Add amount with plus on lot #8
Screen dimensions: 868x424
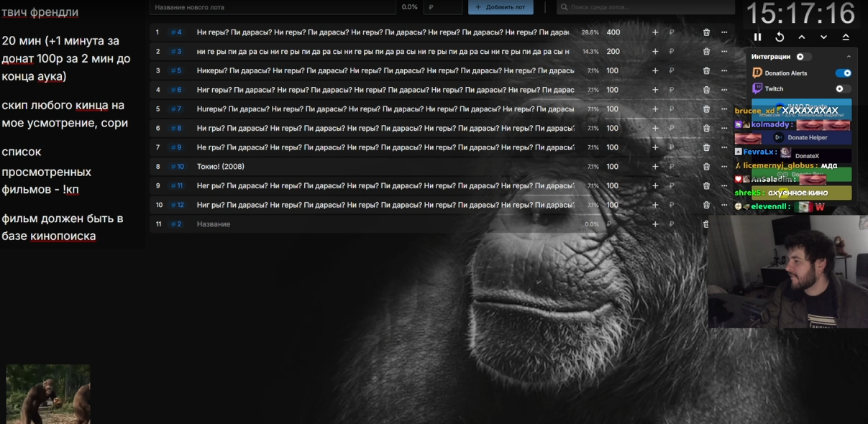coord(655,128)
